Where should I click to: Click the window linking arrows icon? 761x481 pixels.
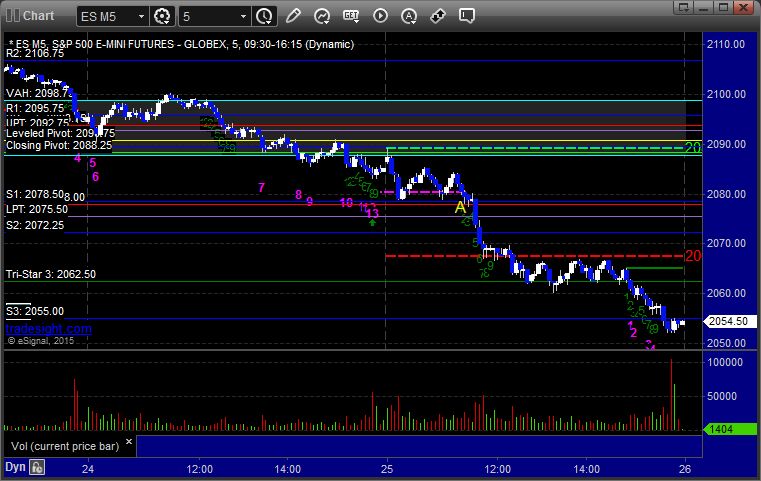pos(438,16)
